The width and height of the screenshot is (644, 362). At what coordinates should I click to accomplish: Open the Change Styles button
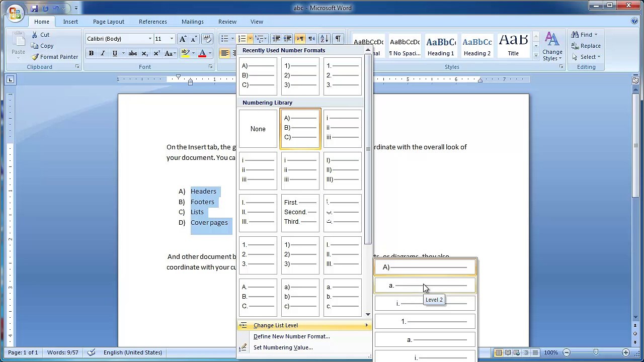[x=552, y=47]
